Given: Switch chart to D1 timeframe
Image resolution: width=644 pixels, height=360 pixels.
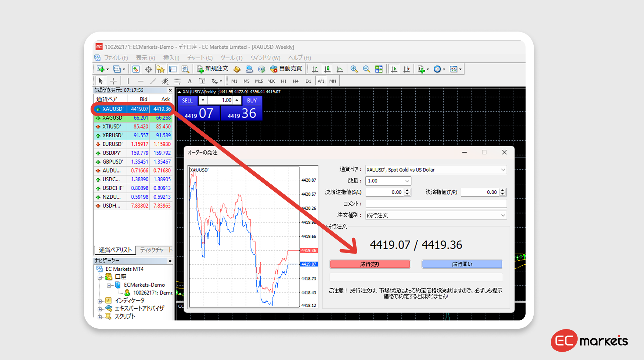Looking at the screenshot, I should pyautogui.click(x=308, y=81).
